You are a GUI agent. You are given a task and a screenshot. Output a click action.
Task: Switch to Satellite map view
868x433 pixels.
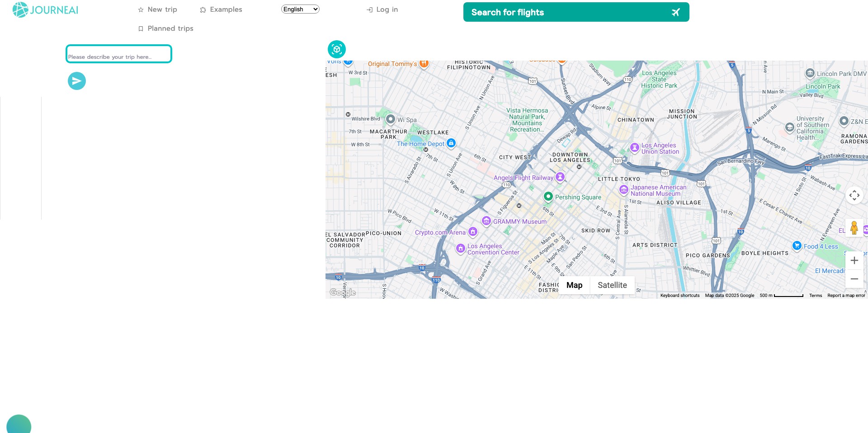coord(612,285)
